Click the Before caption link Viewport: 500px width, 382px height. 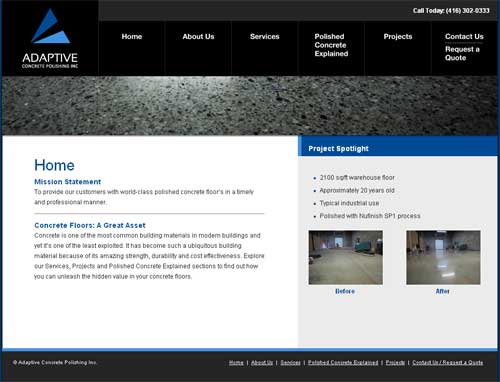[345, 291]
